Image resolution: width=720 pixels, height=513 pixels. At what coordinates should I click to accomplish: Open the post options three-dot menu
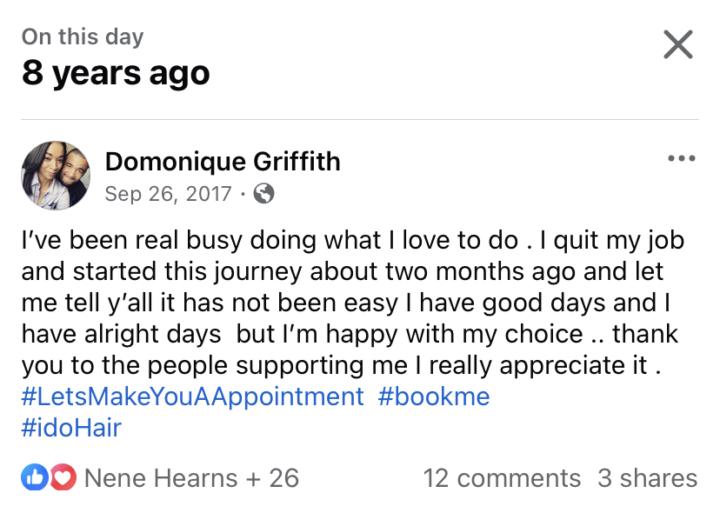(681, 158)
